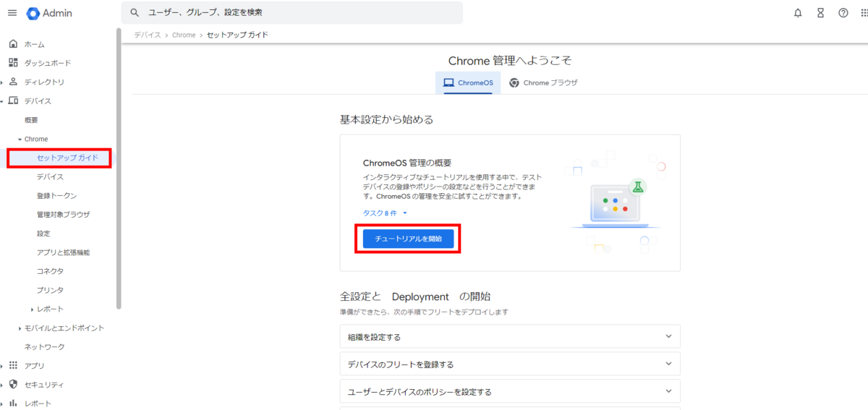This screenshot has width=868, height=410.
Task: Open the help question mark icon
Action: 843,13
